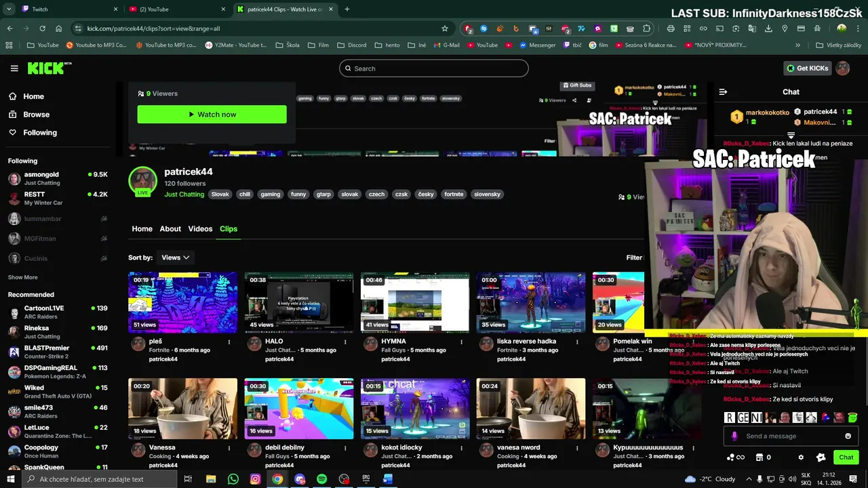Open the new tab plus button
The image size is (868, 488).
point(347,9)
